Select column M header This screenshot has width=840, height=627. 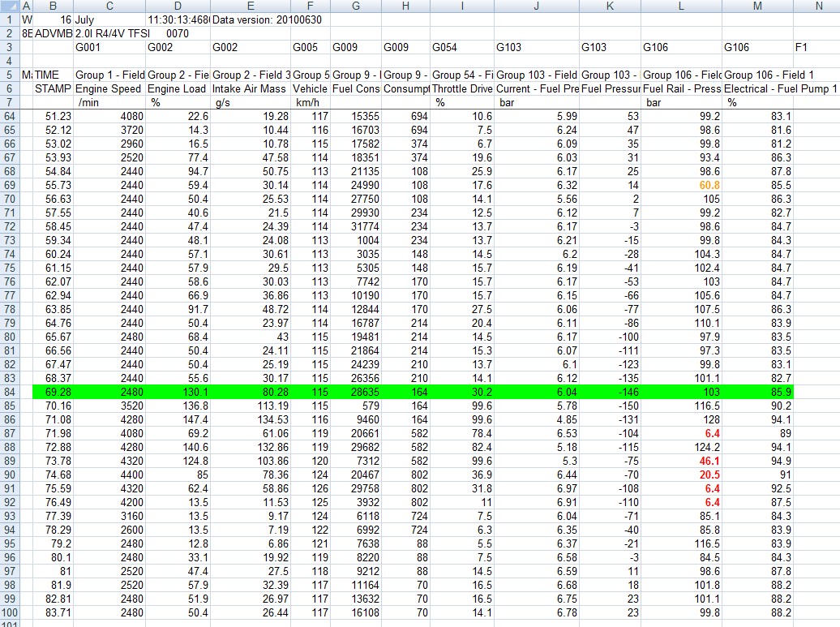click(x=757, y=6)
